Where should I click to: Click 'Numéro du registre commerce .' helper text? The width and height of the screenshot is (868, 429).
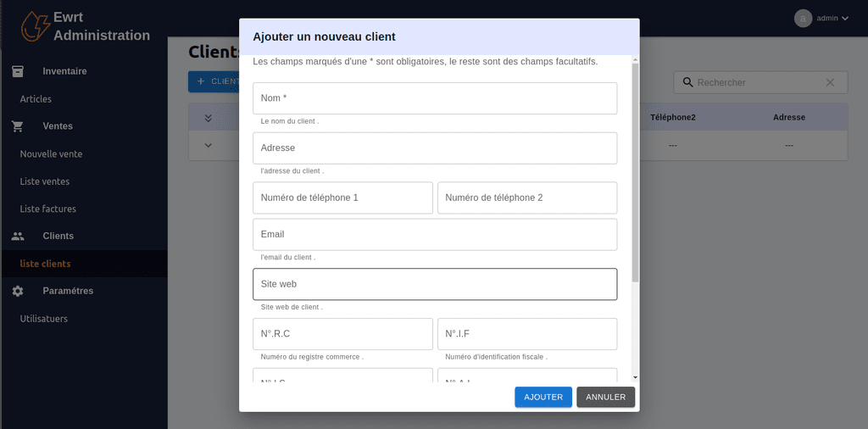312,357
